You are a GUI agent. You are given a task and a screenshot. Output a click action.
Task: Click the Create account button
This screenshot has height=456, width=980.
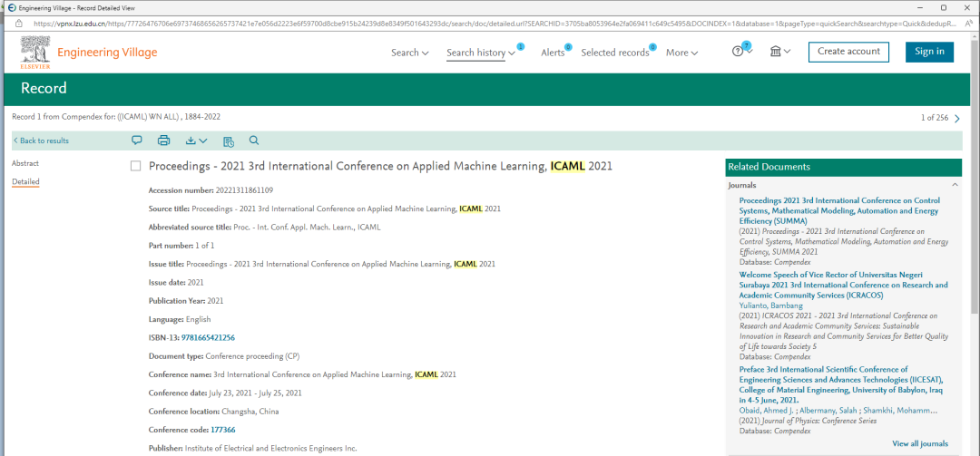[x=848, y=52]
